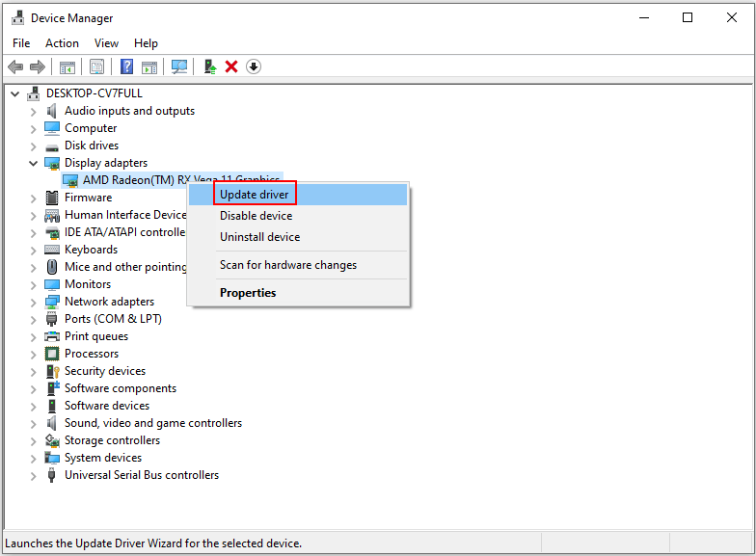
Task: Click the red X Uninstall device icon
Action: [231, 66]
